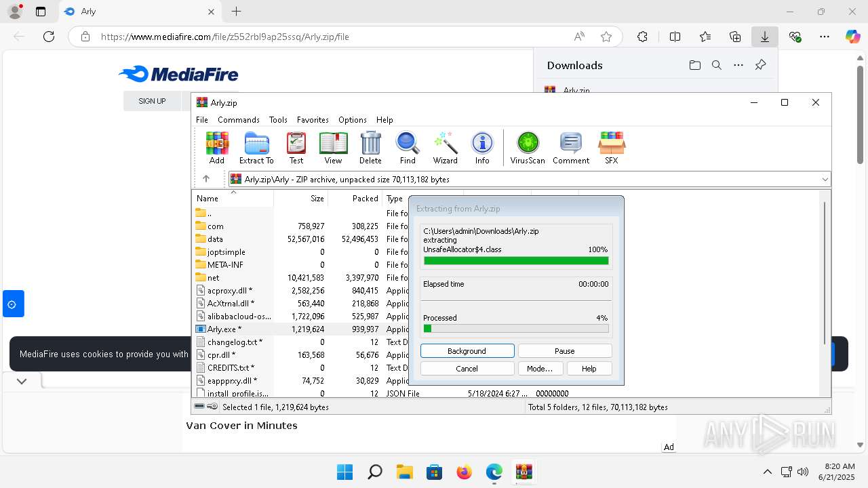Sort file list by Packed column
Viewport: 868px width, 488px height.
pyautogui.click(x=355, y=199)
